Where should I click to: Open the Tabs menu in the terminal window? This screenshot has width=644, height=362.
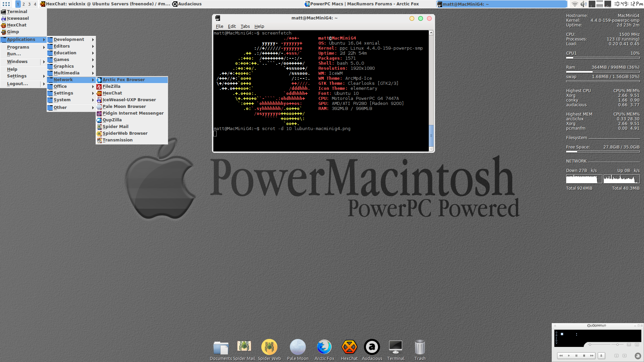tap(245, 26)
